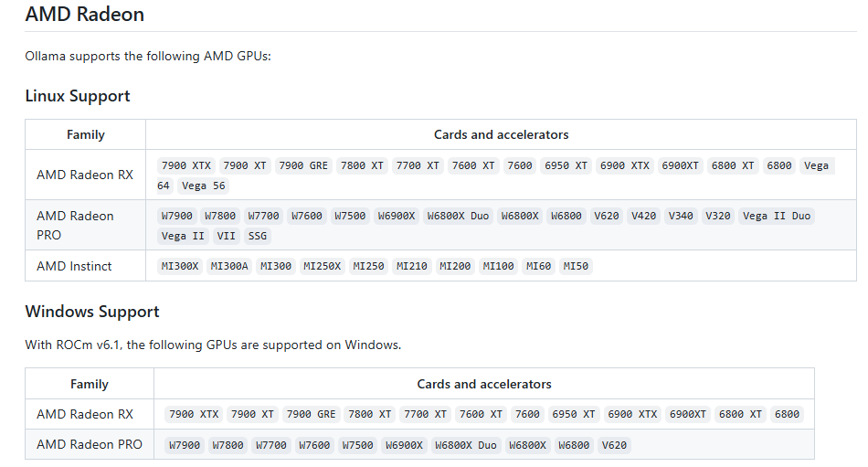
Task: Select the Linux Support heading
Action: pos(78,96)
